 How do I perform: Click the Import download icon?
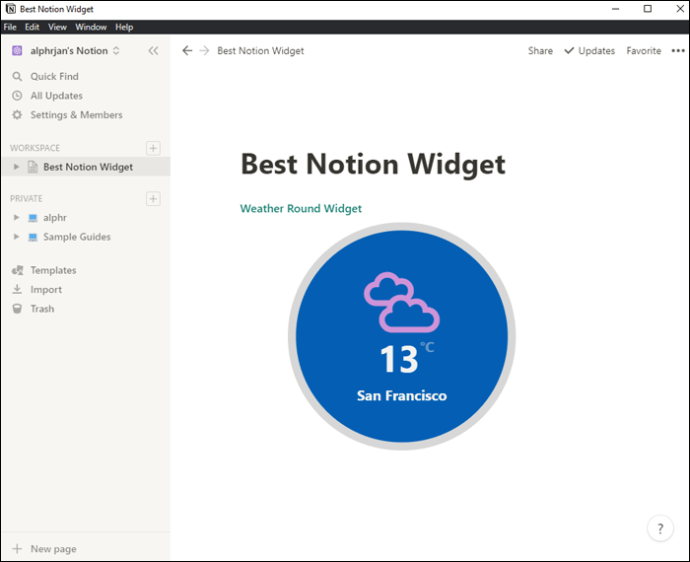pos(17,289)
